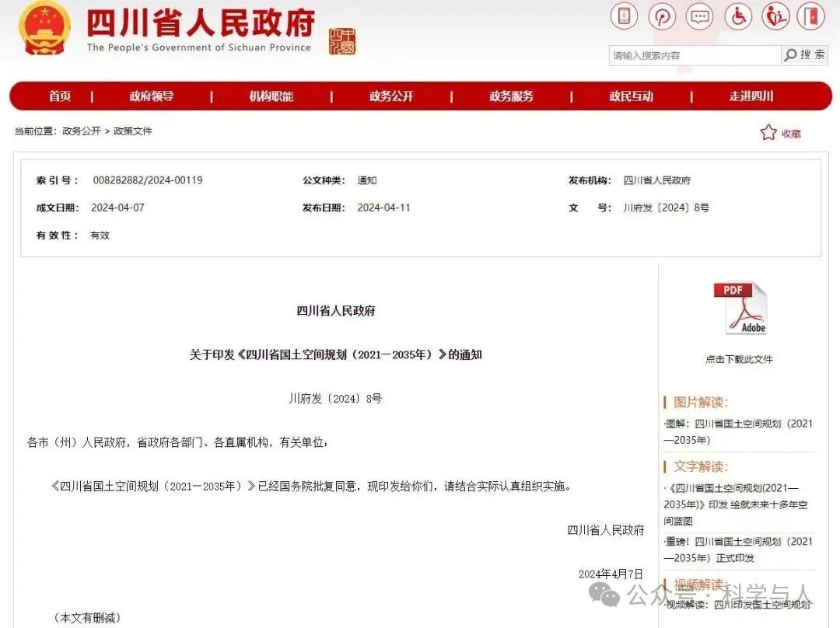Open the mobile version icon

click(623, 16)
